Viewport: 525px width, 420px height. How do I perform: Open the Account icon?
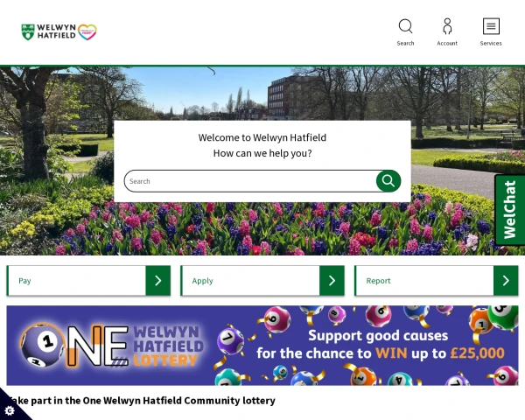447,32
